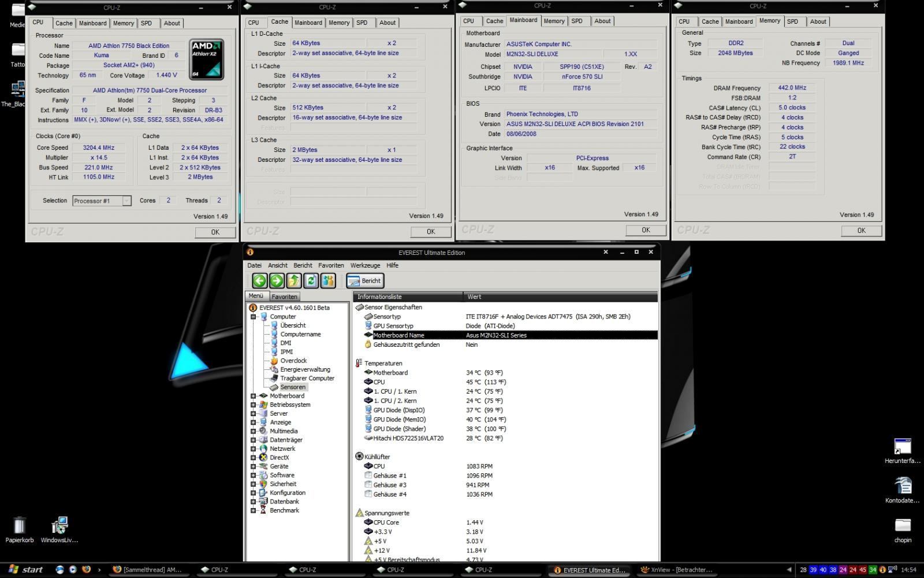924x578 pixels.
Task: Switch to the Favoriten tab in EVEREST
Action: tap(284, 297)
